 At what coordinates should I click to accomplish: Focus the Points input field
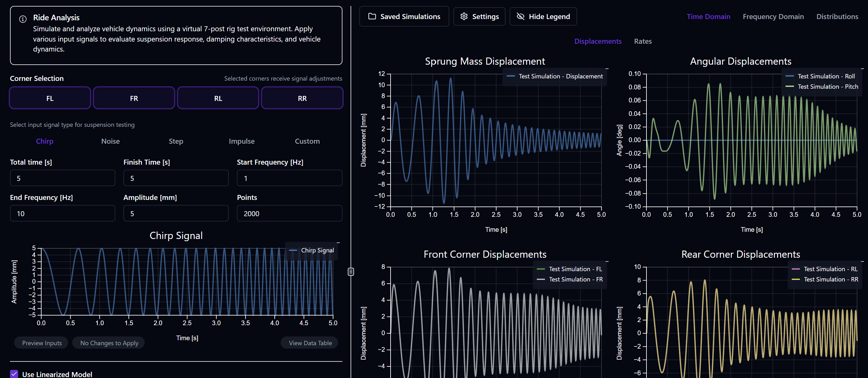(x=289, y=214)
